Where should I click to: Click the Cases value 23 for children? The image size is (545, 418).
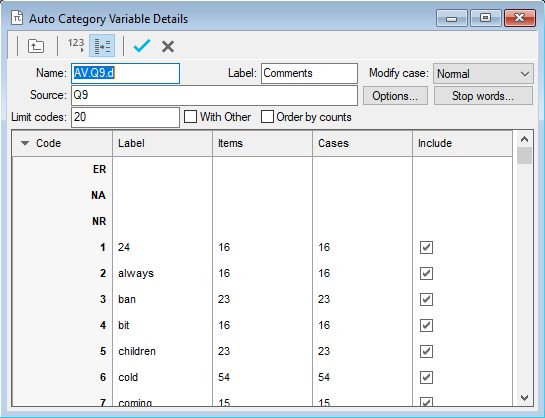(324, 351)
